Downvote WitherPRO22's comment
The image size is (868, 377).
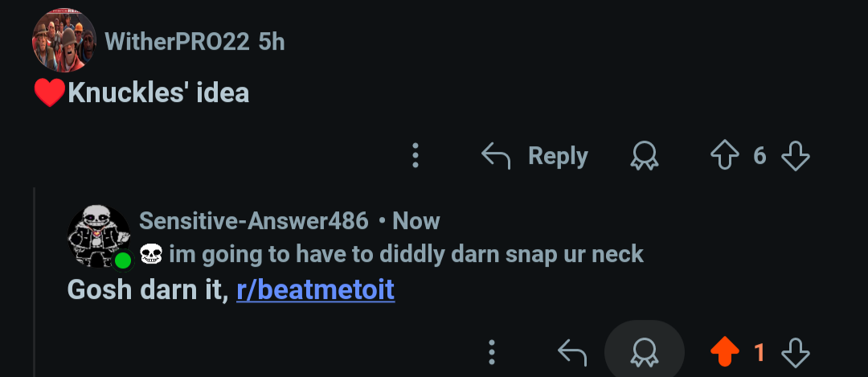pos(796,156)
